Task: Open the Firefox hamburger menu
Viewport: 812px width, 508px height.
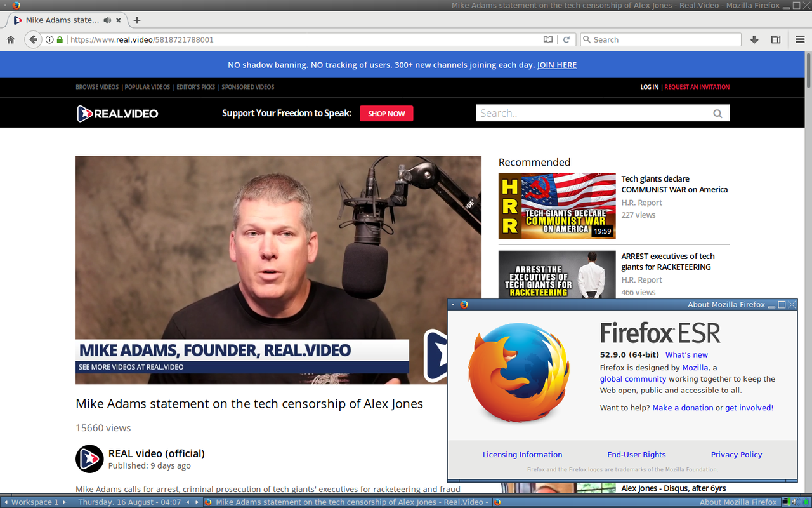Action: [800, 39]
